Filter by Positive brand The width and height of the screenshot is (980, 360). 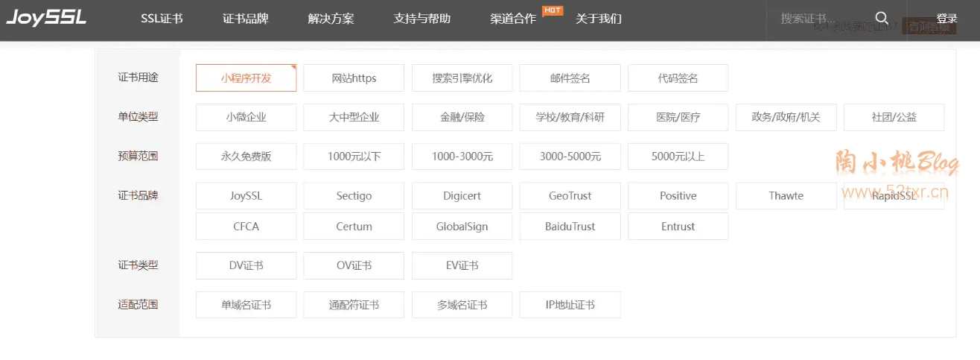pos(678,196)
